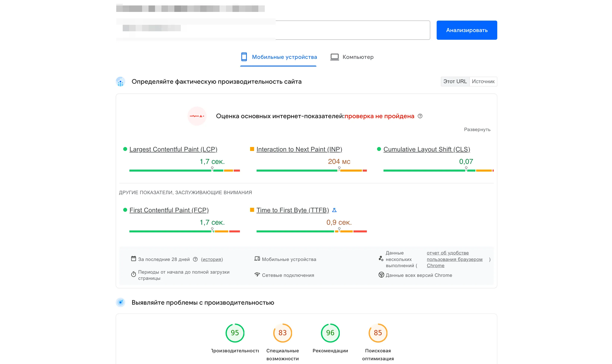Screen dimensions: 612x364
Task: Click the Chrome browser icon near "Данные всех версий Chrome"
Action: [x=381, y=275]
